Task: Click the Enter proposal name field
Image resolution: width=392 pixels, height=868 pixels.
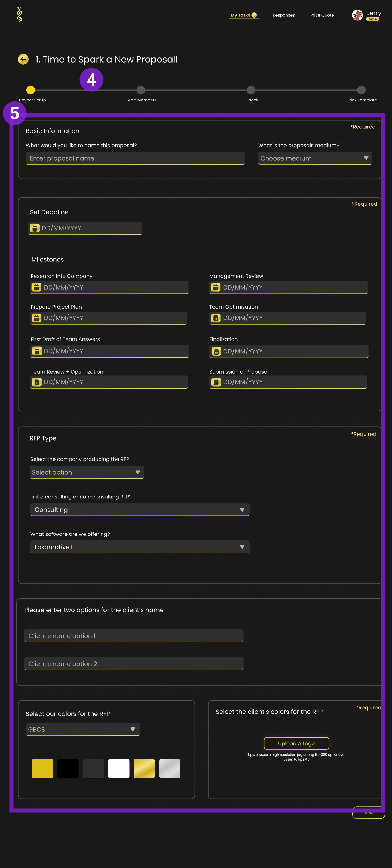Action: [x=135, y=158]
